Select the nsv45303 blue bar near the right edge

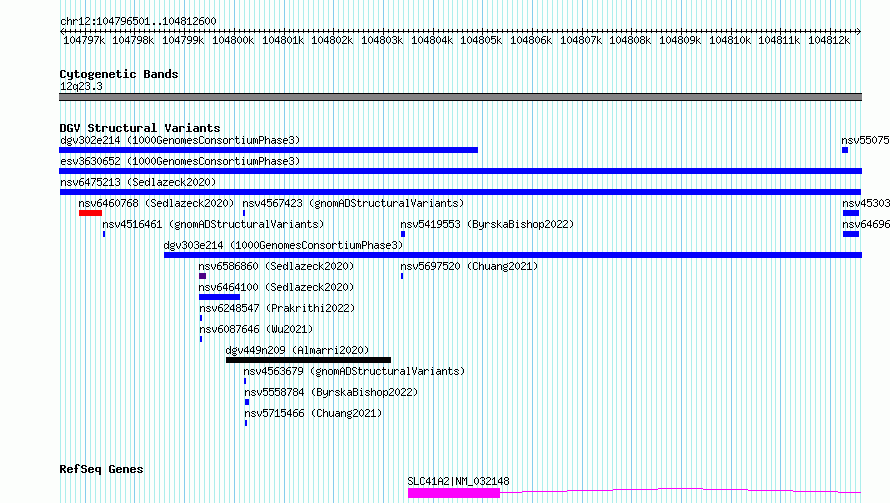(851, 213)
